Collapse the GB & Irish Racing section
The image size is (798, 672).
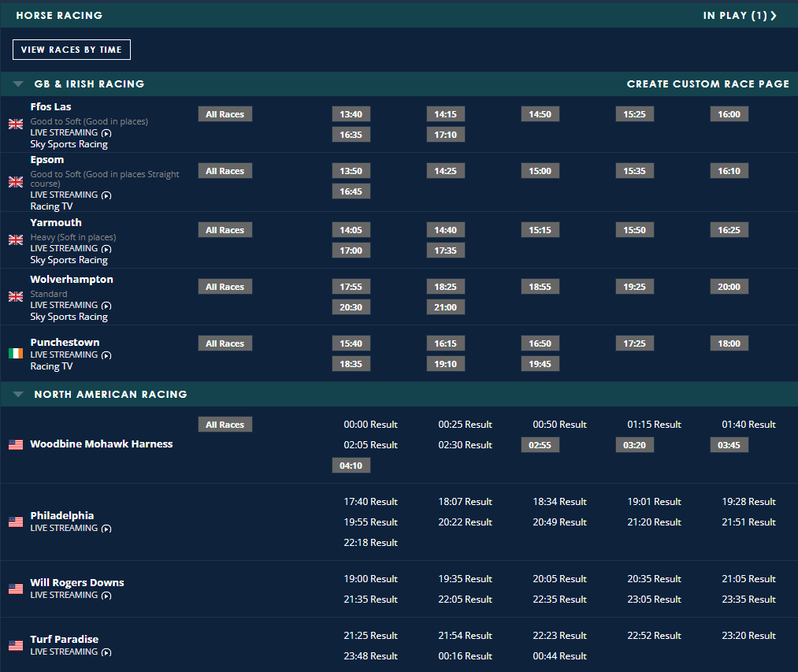18,84
